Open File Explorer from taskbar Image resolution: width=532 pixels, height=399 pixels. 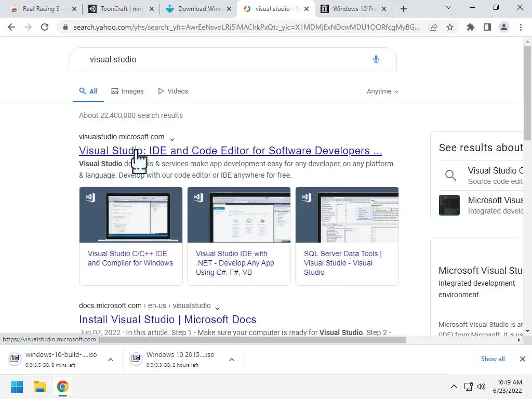click(39, 387)
